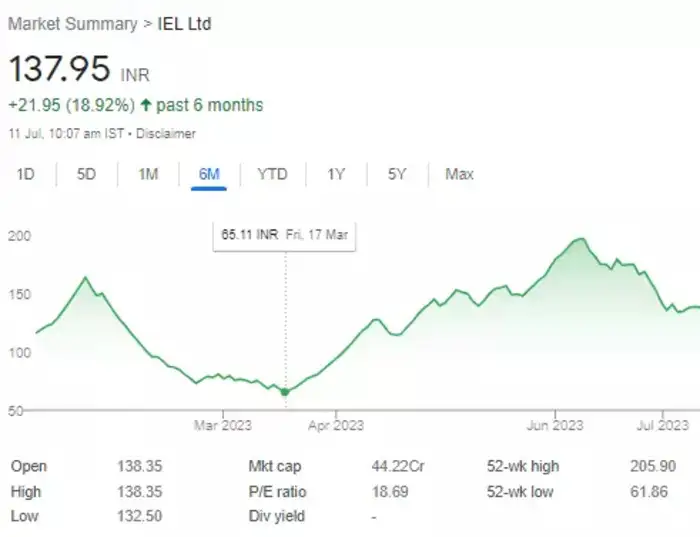Image resolution: width=700 pixels, height=537 pixels.
Task: Click the green data point on chart
Action: (285, 391)
